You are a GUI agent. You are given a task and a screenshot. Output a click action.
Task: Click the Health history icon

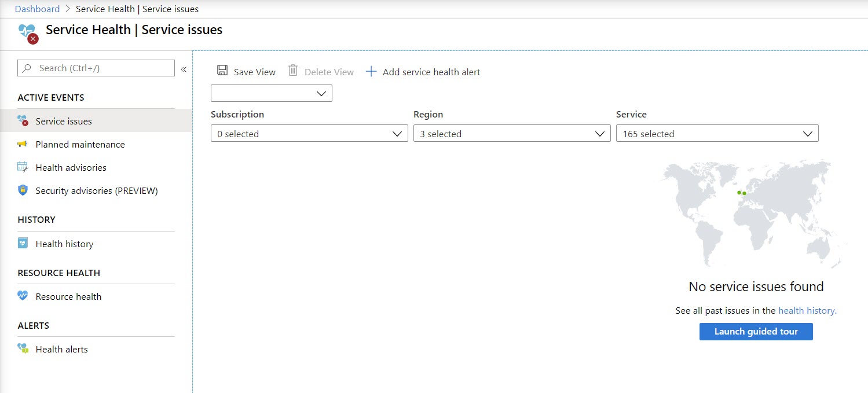click(x=23, y=243)
